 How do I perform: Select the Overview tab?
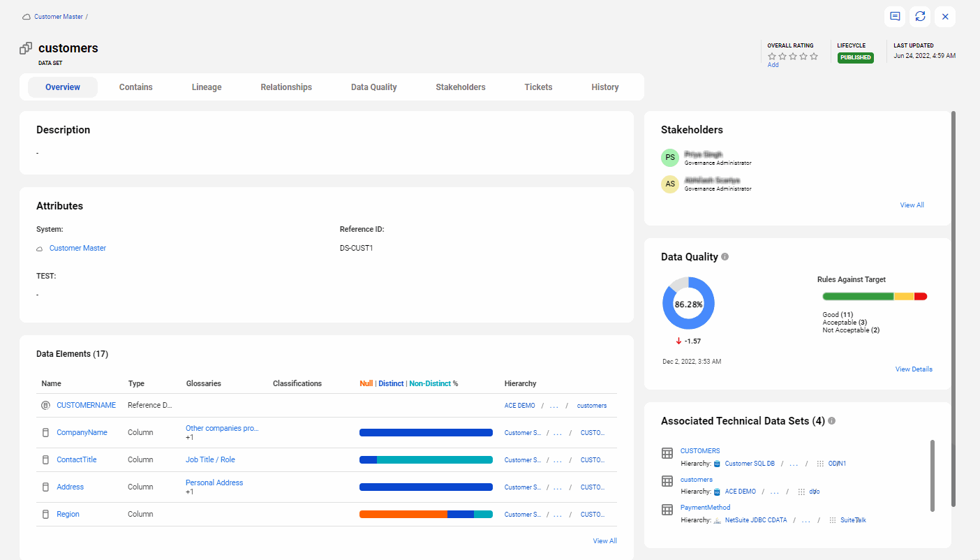click(x=63, y=87)
